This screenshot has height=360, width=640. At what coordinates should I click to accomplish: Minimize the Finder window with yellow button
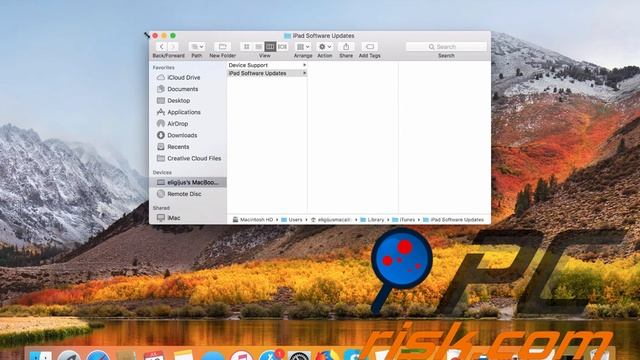(x=164, y=36)
